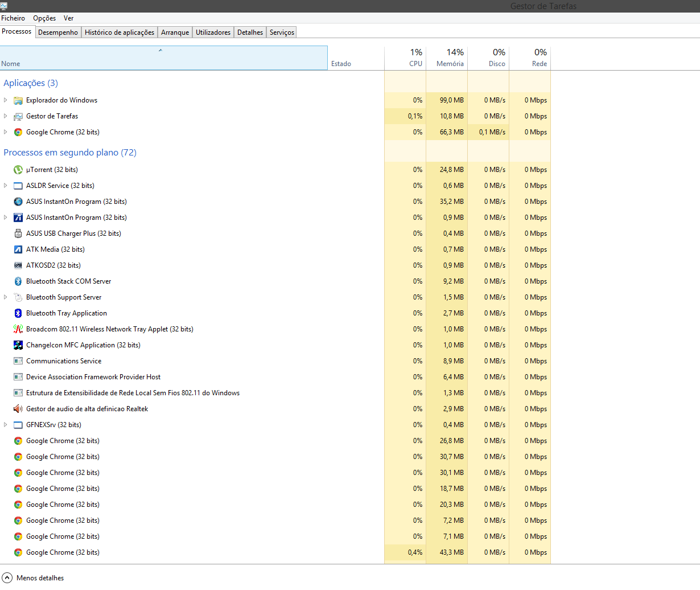Screen dimensions: 700x590
Task: Switch to the Desempenho tab
Action: pos(58,32)
